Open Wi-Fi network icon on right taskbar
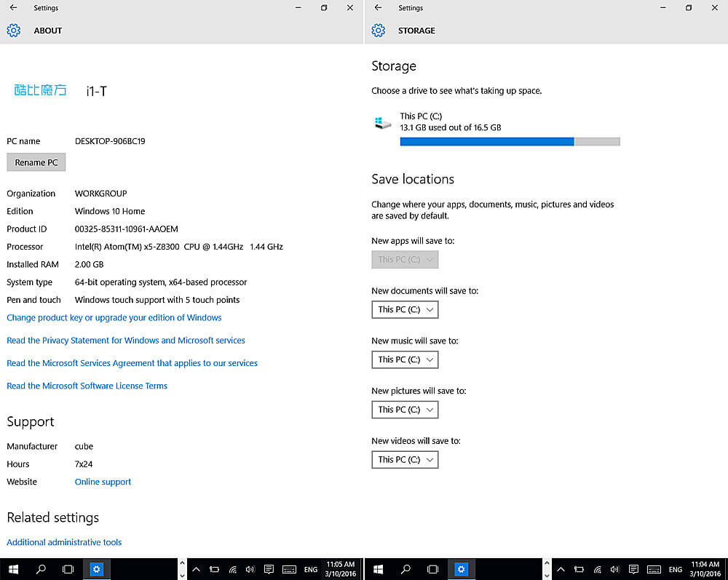 pos(598,569)
